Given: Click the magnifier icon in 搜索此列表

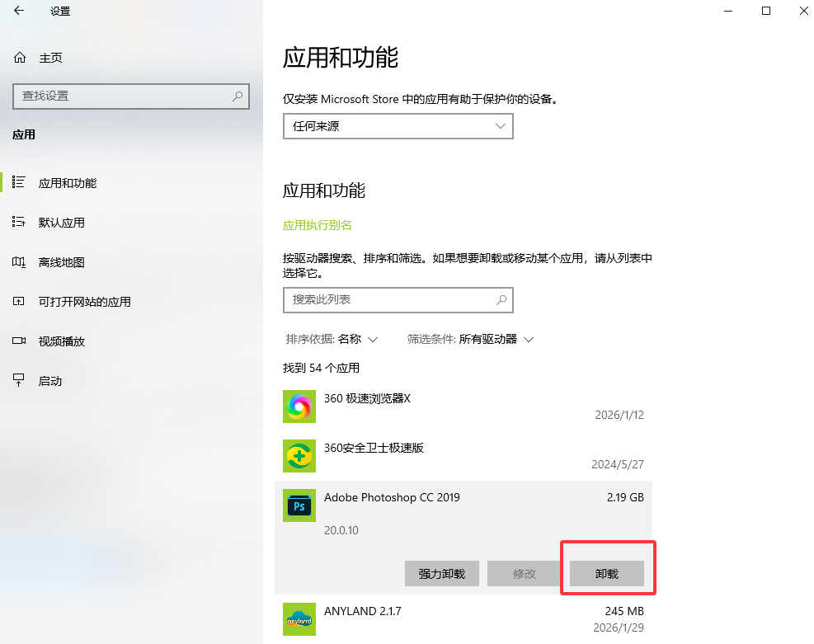Looking at the screenshot, I should click(x=501, y=300).
